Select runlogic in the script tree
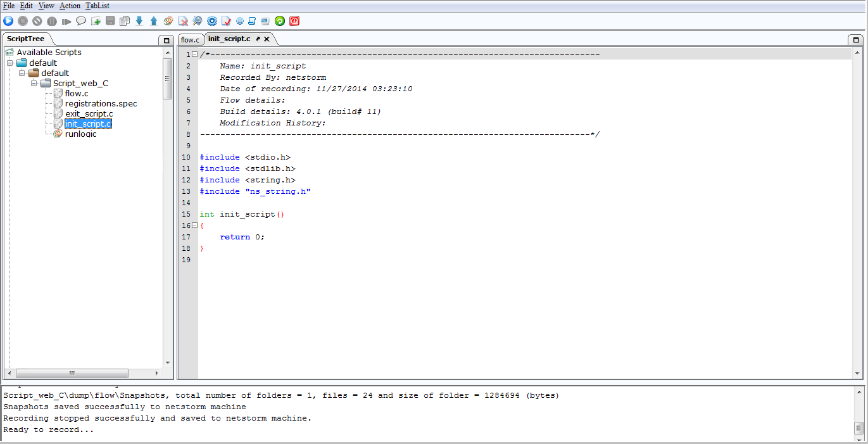868x444 pixels. [x=81, y=134]
